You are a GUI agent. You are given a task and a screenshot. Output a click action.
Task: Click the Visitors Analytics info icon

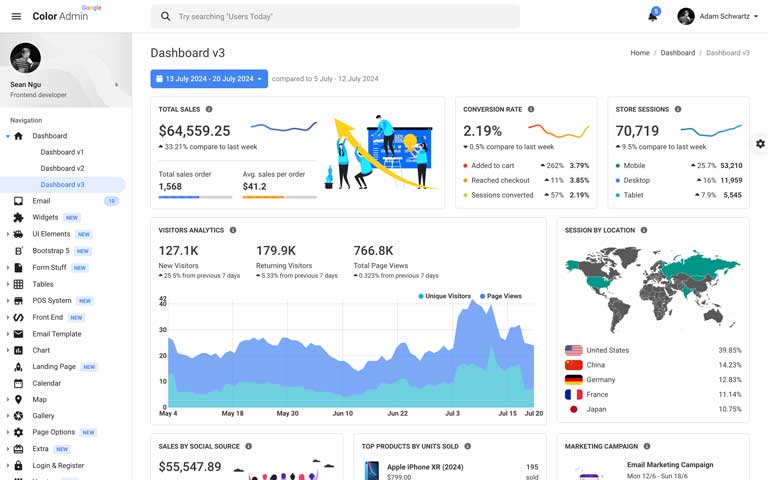[x=233, y=230]
